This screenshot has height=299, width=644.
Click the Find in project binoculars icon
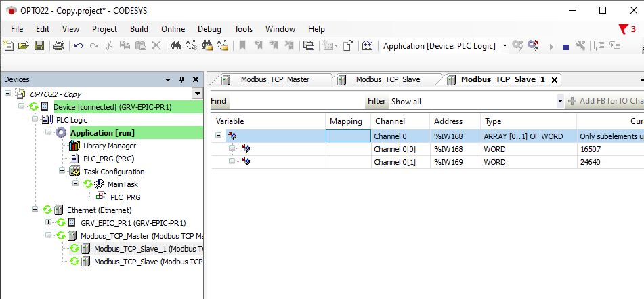[207, 45]
